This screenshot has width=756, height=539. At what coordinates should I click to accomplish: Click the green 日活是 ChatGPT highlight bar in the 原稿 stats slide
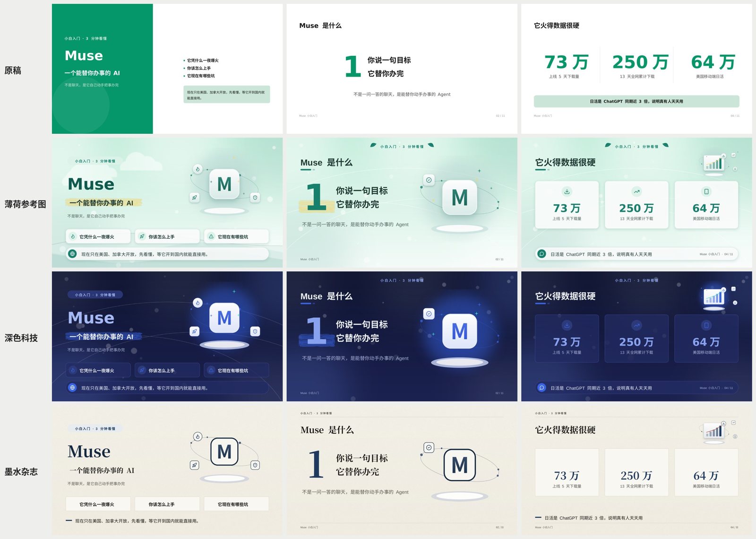pos(636,101)
